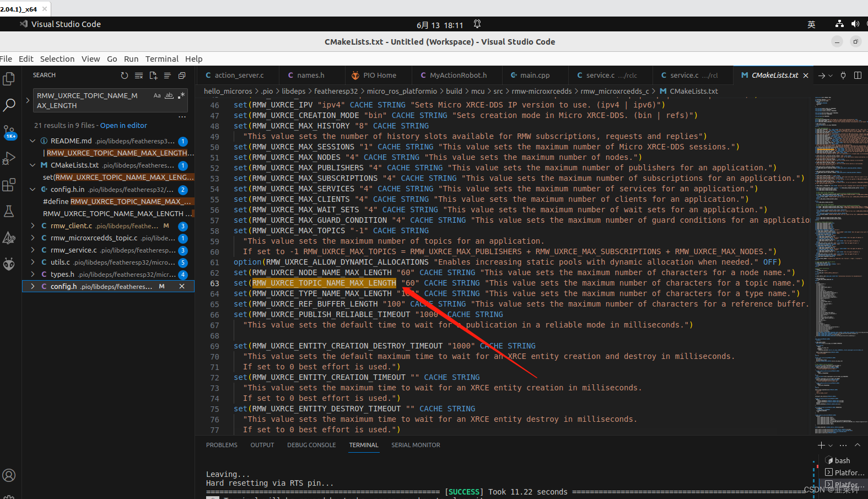Open the PlatformIO alien head view
Screen dimensions: 868x499
pos(9,264)
